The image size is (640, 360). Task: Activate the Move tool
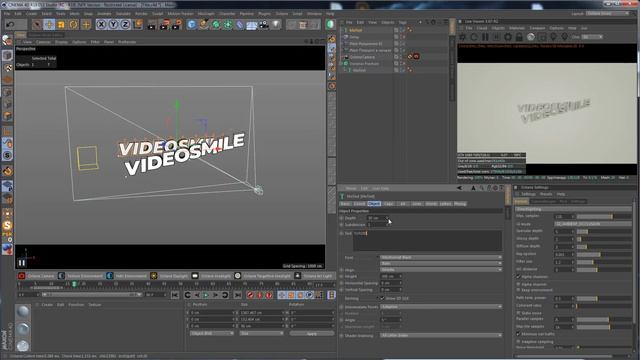[49, 24]
